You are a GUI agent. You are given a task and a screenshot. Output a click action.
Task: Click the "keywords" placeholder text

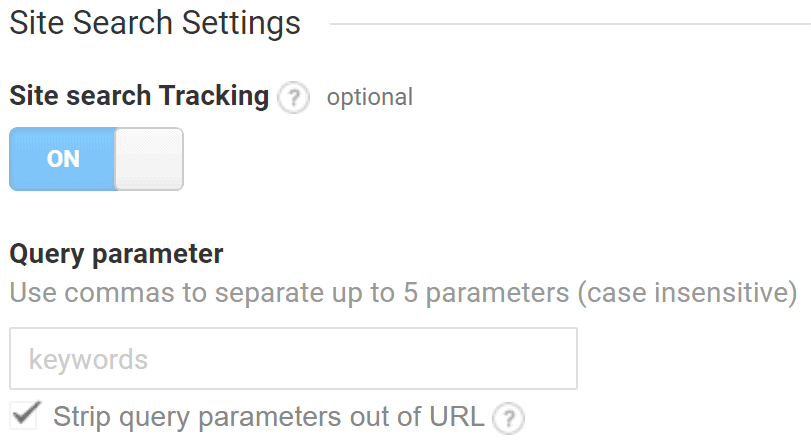(x=88, y=360)
